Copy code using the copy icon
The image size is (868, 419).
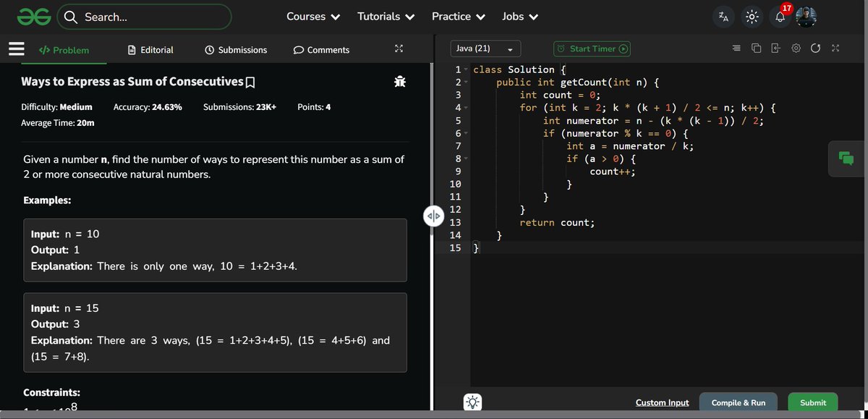tap(757, 48)
